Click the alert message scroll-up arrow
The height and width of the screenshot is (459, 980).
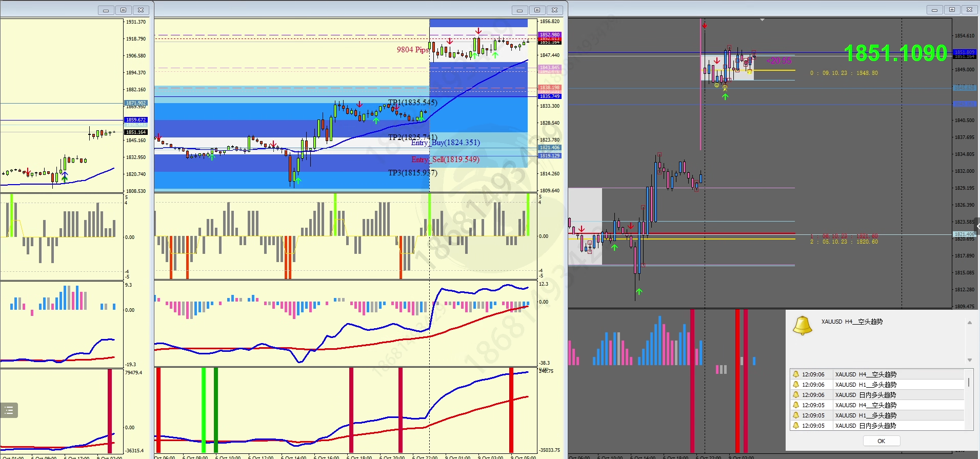(x=969, y=323)
